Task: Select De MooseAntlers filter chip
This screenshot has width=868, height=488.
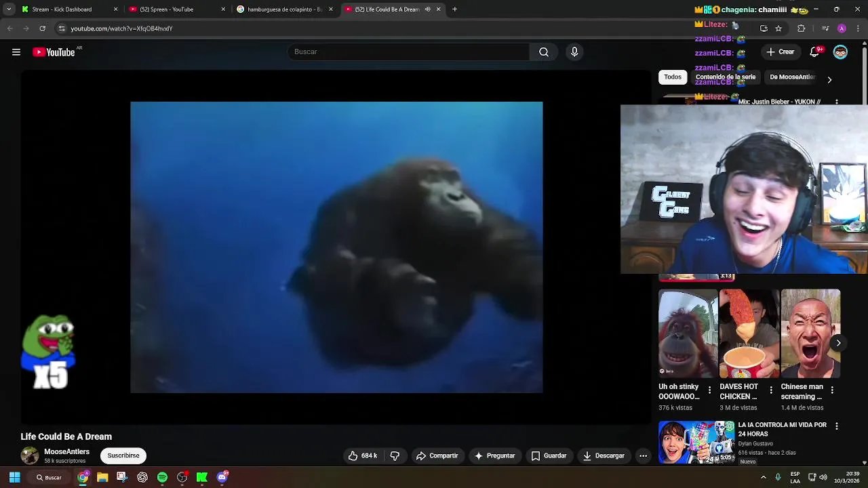Action: 792,77
